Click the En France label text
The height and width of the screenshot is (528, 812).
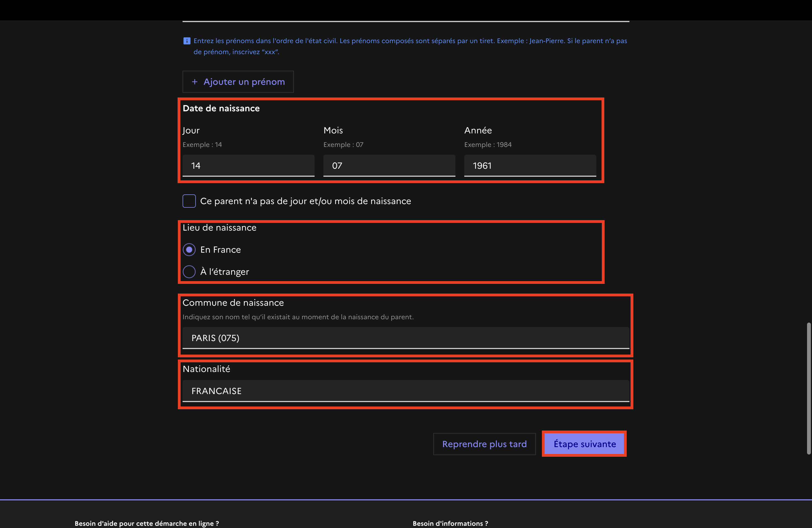[x=220, y=250]
